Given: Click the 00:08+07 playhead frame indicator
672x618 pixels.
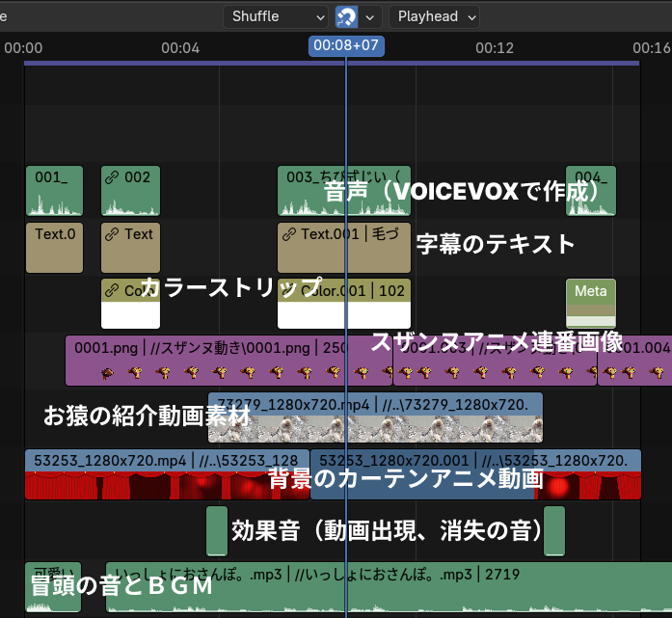Looking at the screenshot, I should coord(345,46).
